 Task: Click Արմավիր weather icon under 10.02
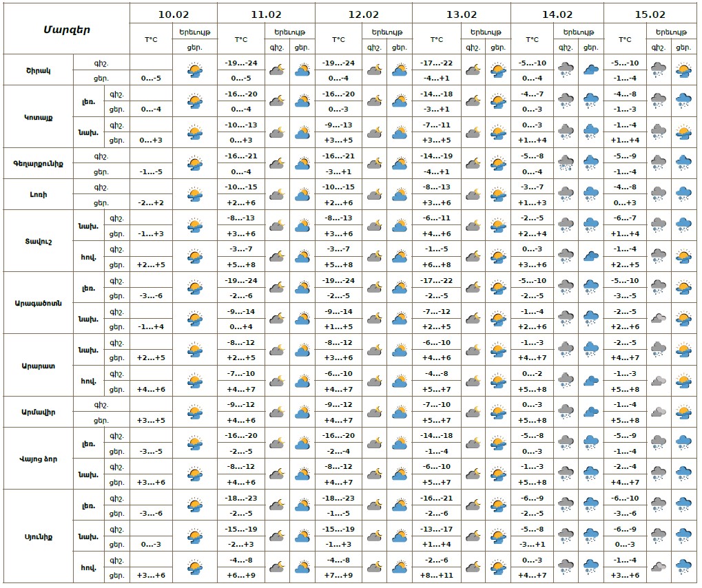click(195, 412)
